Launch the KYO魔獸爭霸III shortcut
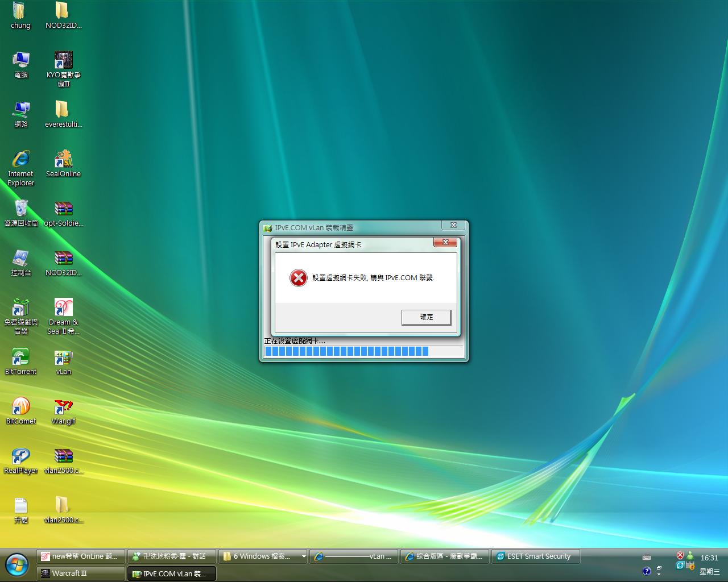 pyautogui.click(x=63, y=69)
